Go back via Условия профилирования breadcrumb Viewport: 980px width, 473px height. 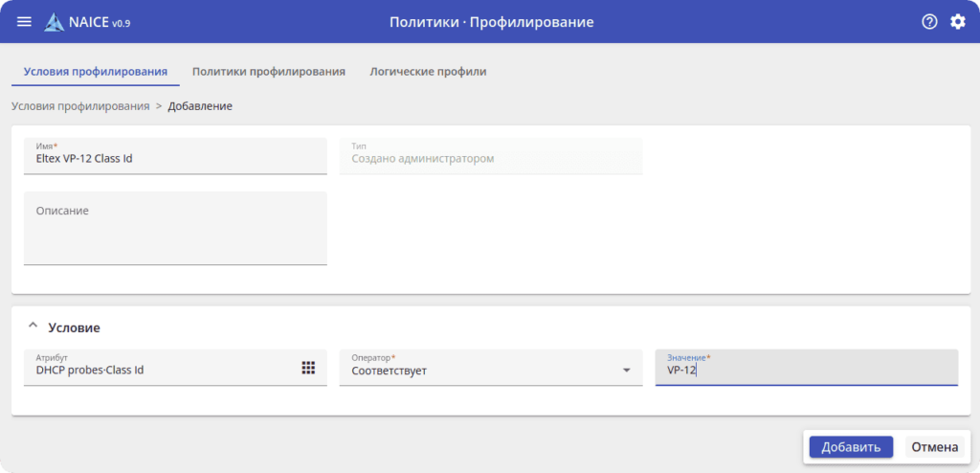tap(80, 106)
